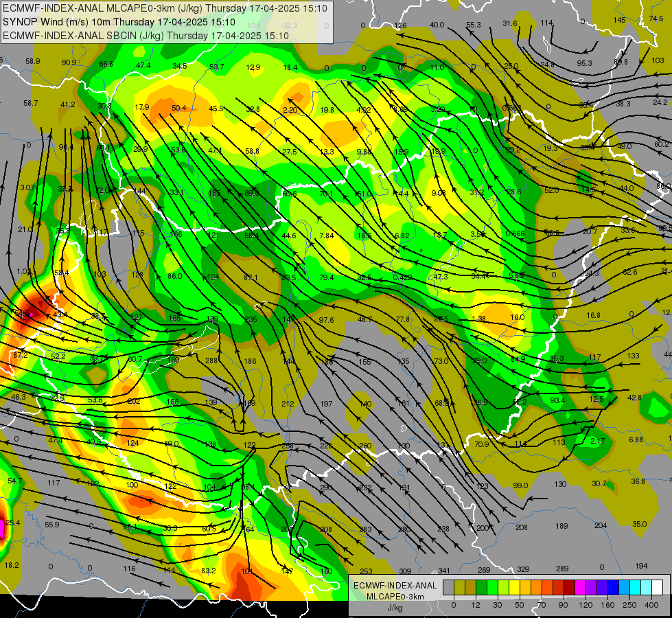Click the deep blue swatch right of the 160 tick

[613, 587]
